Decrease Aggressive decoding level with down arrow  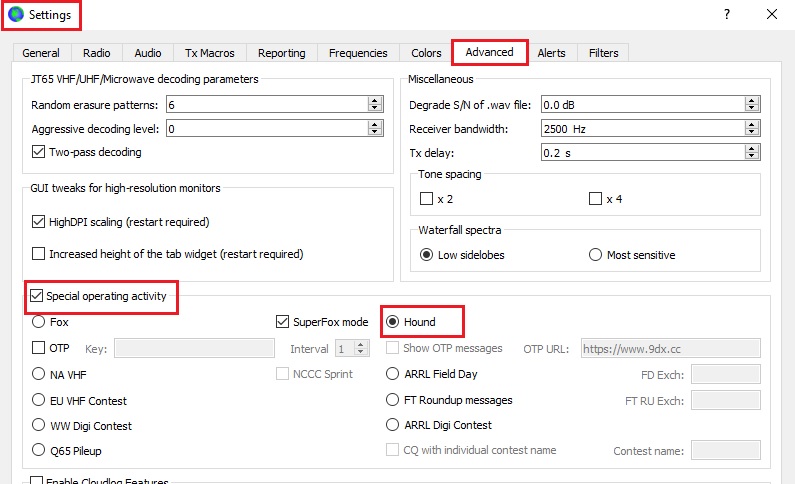(x=375, y=132)
